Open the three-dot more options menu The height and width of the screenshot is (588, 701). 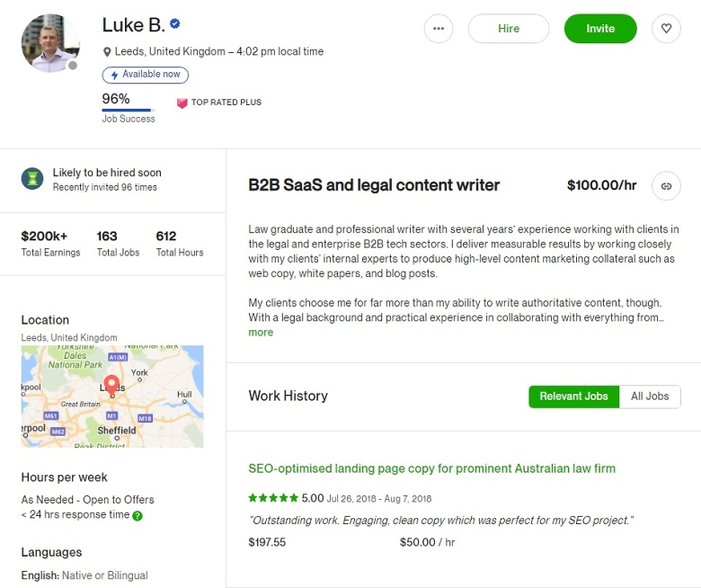tap(439, 29)
